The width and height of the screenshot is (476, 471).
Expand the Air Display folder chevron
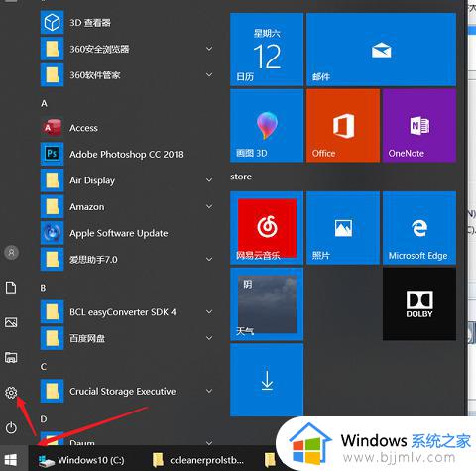(209, 180)
